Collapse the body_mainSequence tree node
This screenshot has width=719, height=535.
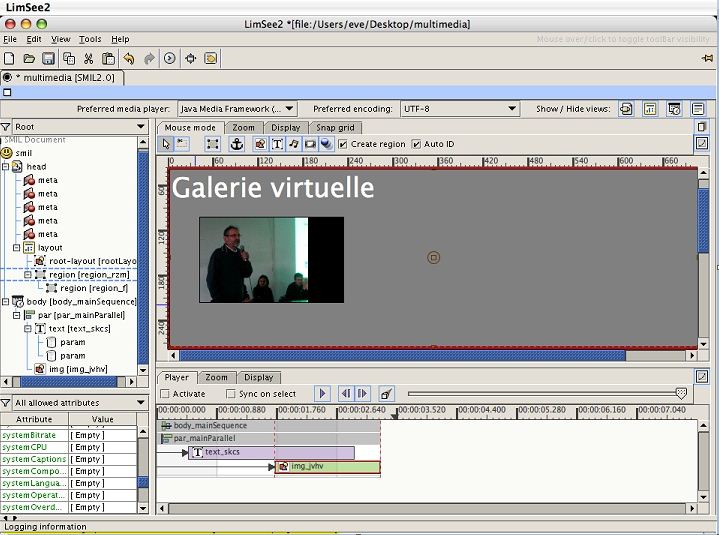[6, 302]
